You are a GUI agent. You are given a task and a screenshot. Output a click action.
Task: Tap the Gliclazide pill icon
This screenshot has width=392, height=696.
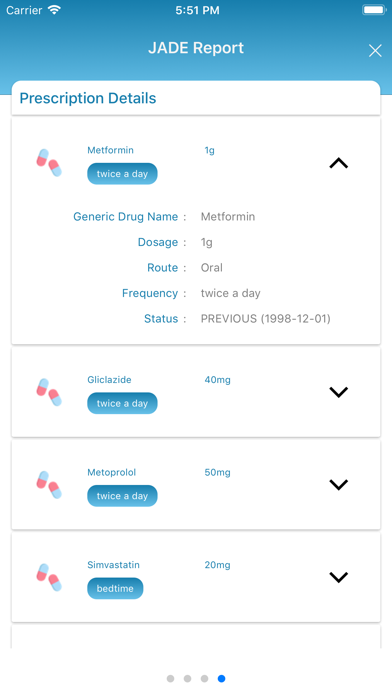pos(49,392)
